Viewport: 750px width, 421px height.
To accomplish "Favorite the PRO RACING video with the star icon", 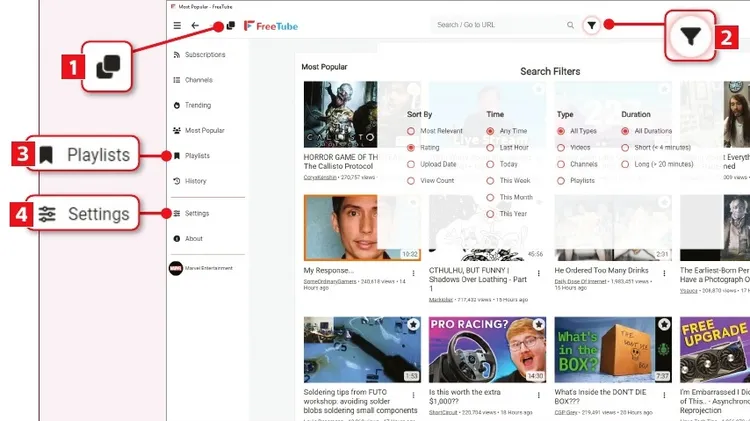I will [539, 324].
